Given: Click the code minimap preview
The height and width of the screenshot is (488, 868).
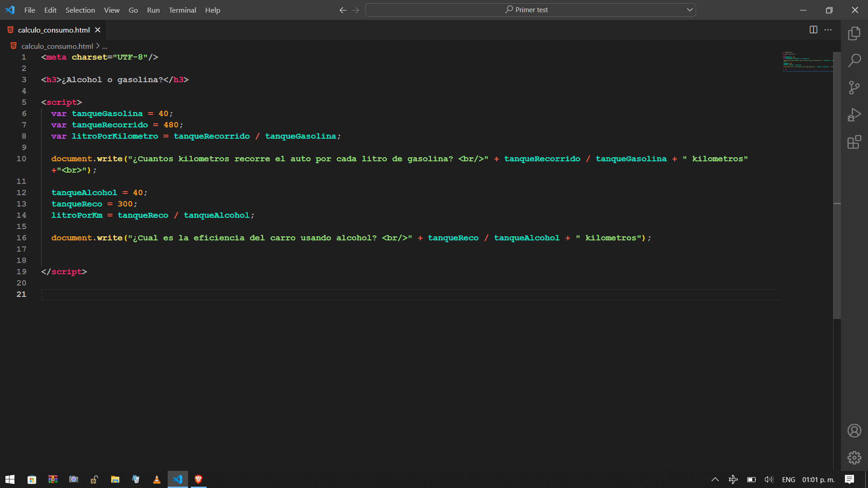Looking at the screenshot, I should point(807,61).
